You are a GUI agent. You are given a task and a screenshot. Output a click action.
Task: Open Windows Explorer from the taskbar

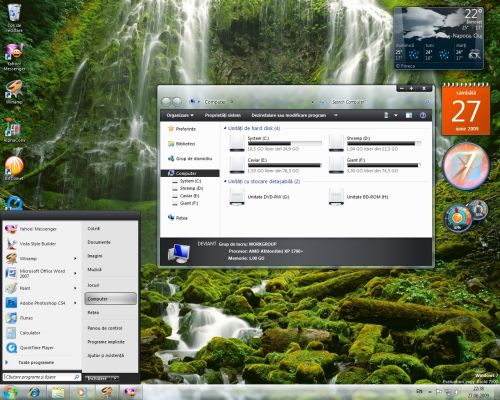click(58, 392)
